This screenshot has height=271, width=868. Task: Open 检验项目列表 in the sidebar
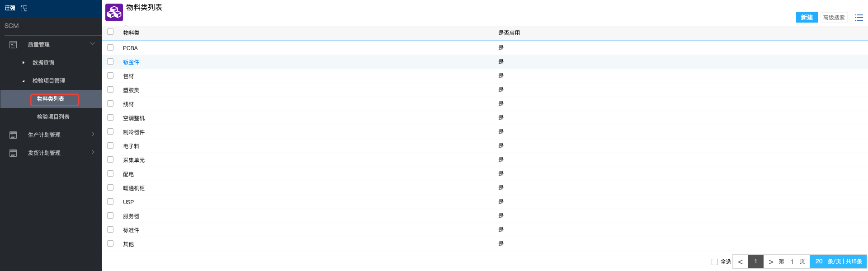pyautogui.click(x=53, y=117)
